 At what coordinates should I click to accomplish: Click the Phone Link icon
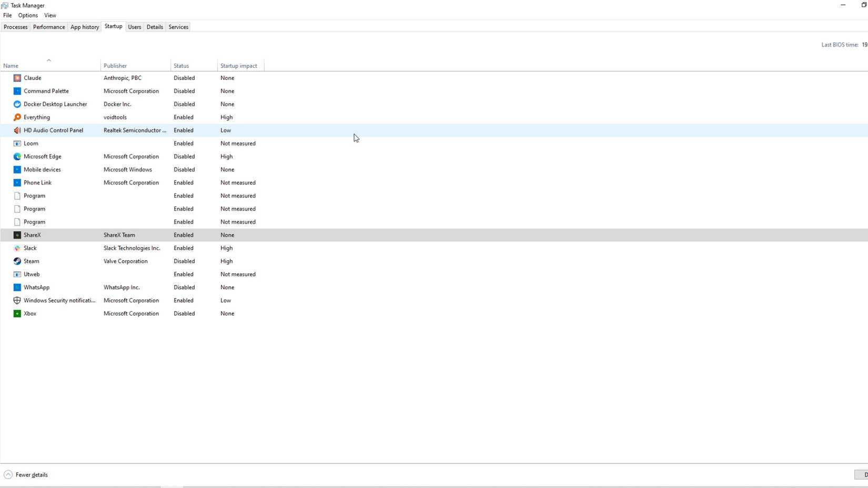point(17,183)
